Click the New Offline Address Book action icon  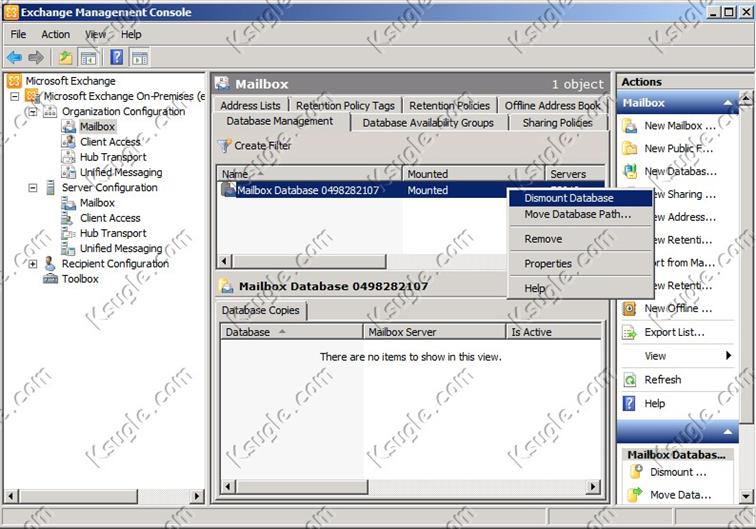coord(630,309)
